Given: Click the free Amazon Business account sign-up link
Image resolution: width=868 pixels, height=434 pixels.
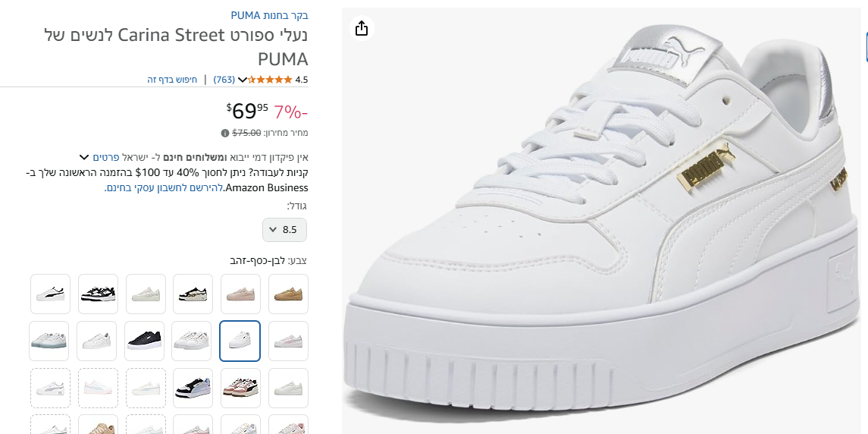Looking at the screenshot, I should tap(163, 187).
